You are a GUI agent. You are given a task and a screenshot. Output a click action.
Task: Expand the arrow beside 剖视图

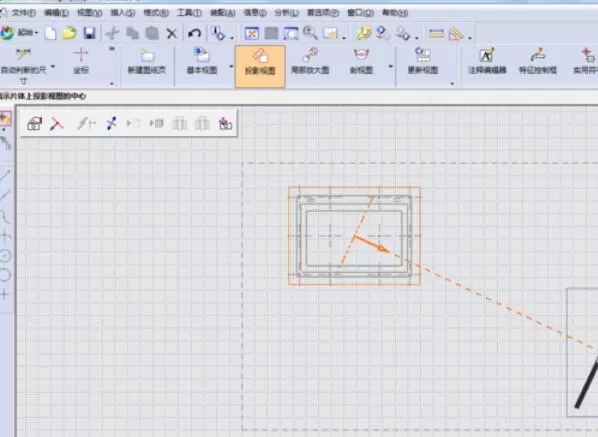coord(390,66)
